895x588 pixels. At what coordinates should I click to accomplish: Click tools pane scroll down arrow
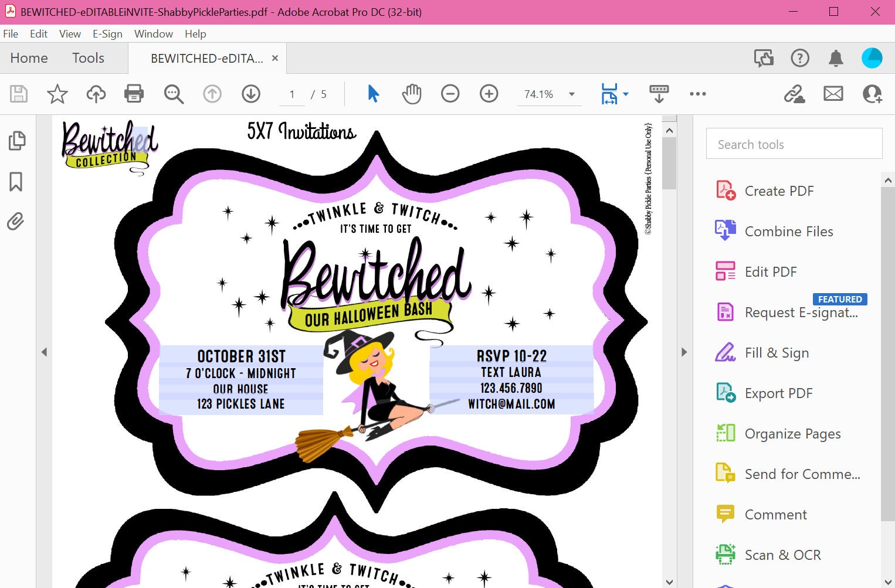coord(888,582)
